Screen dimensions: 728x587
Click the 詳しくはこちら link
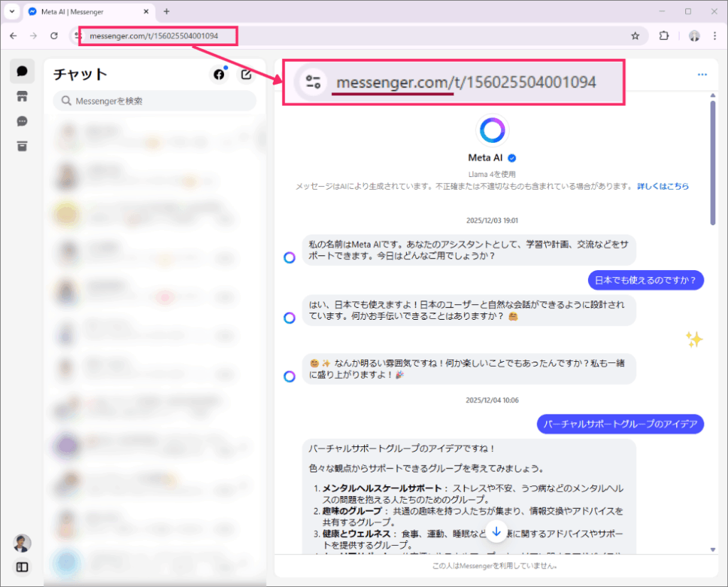click(x=663, y=186)
